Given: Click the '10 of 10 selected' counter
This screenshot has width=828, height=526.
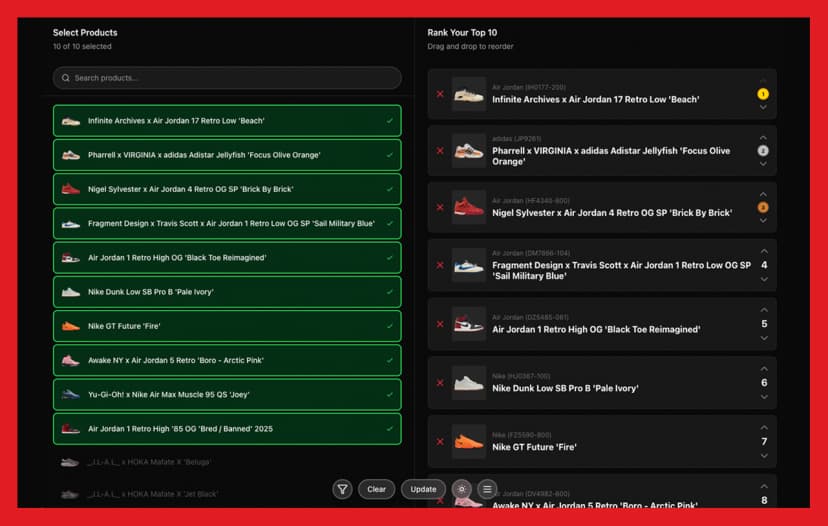Looking at the screenshot, I should click(82, 46).
